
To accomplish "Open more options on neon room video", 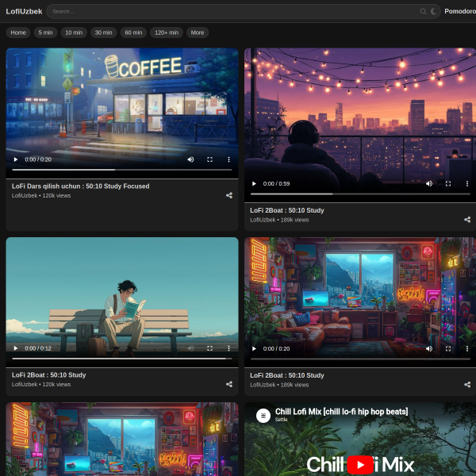I will [467, 348].
